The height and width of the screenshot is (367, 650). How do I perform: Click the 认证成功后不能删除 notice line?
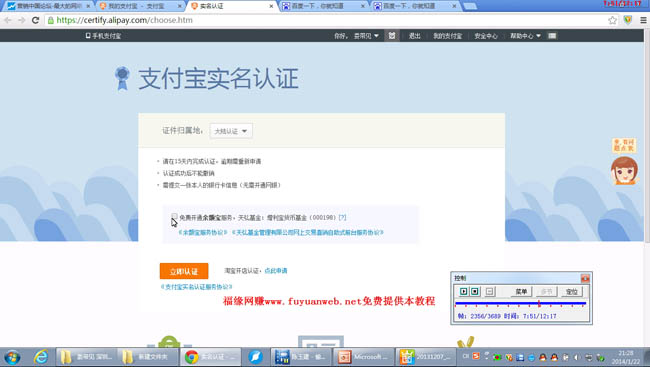pyautogui.click(x=188, y=173)
